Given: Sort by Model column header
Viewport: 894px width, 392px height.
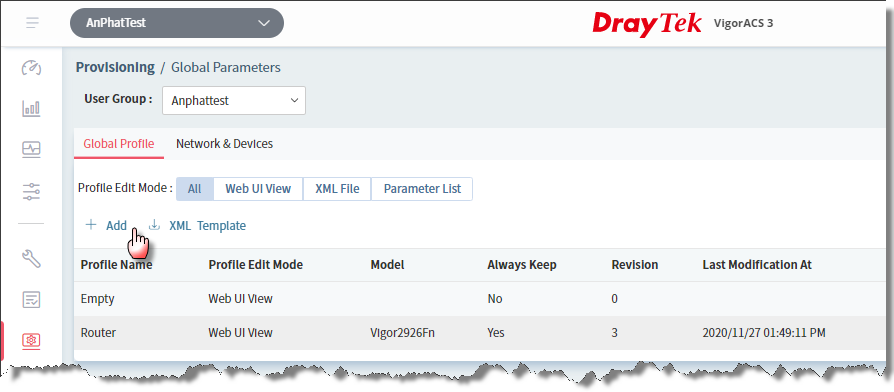Looking at the screenshot, I should (387, 265).
